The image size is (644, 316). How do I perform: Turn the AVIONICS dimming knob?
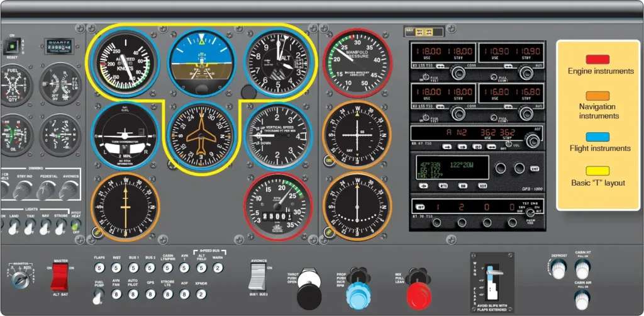coord(69,190)
